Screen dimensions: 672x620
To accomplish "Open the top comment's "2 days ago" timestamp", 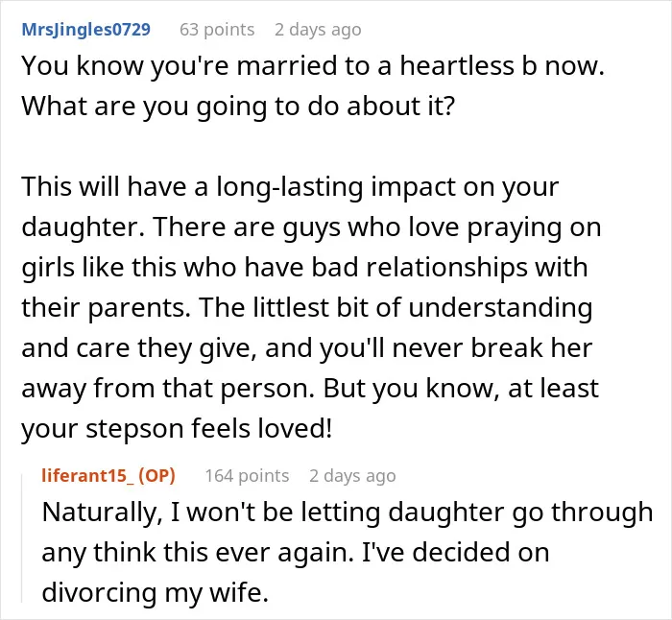I will click(318, 30).
